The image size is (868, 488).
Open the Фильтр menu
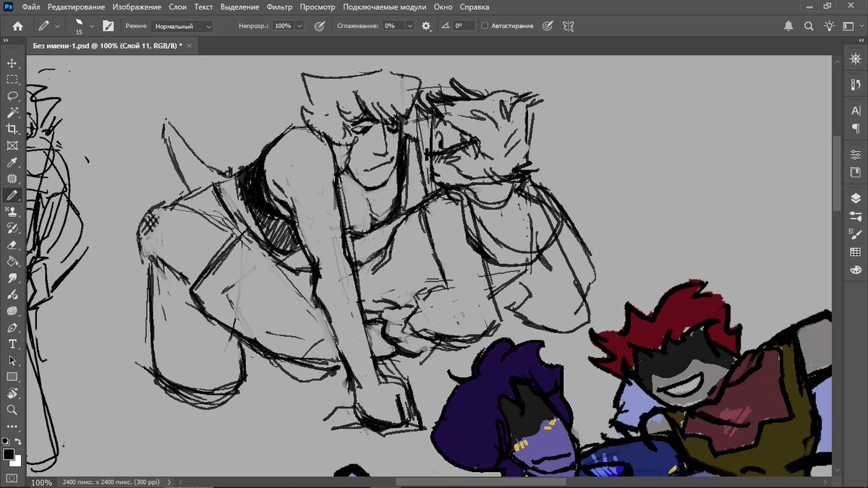click(279, 7)
